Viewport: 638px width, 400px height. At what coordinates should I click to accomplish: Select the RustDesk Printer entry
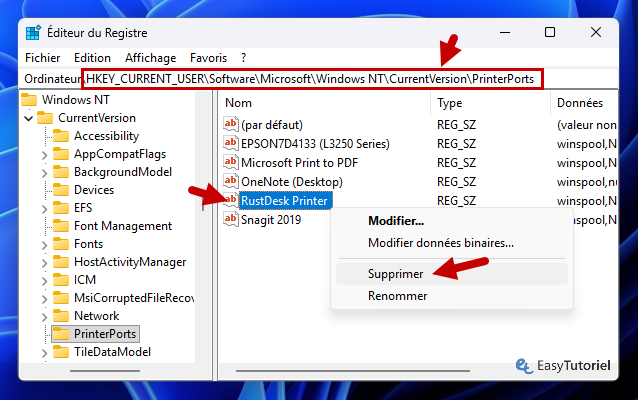pos(284,201)
